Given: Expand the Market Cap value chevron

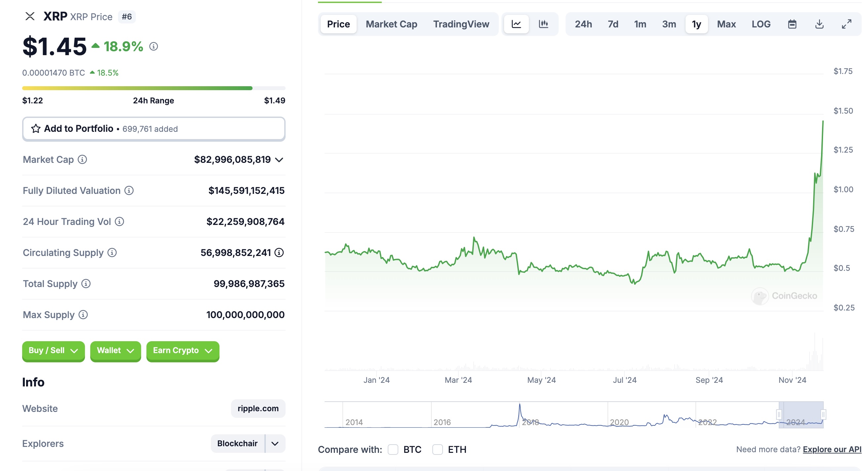Looking at the screenshot, I should coord(279,160).
